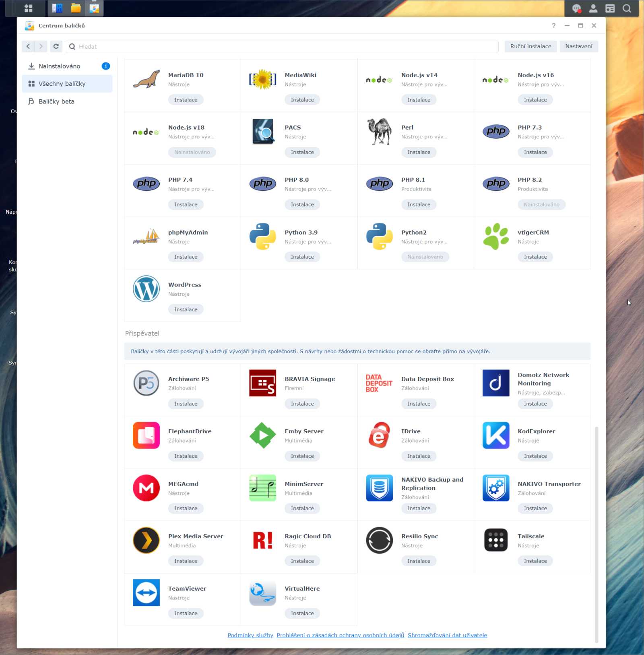Click the Python2 package title
The image size is (644, 655).
[x=414, y=233]
